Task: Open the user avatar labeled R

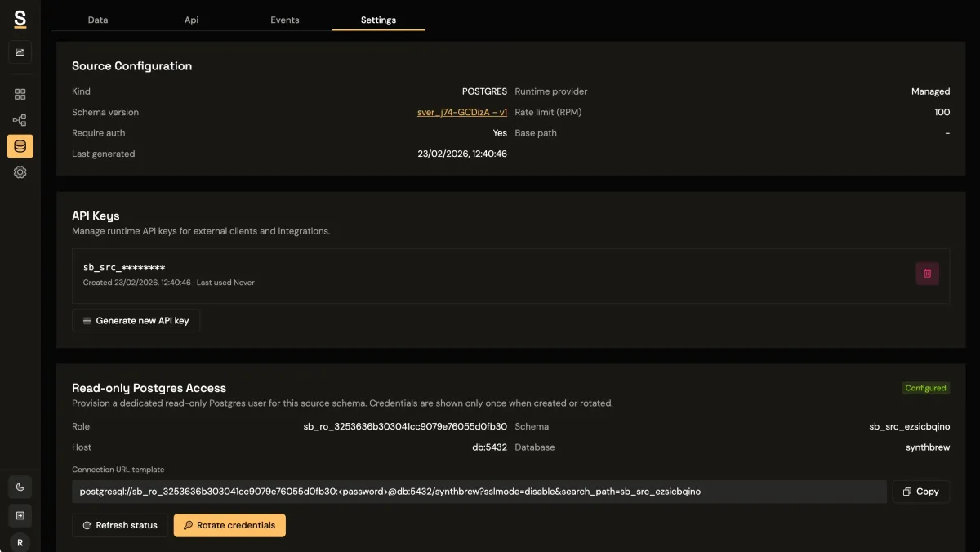Action: click(20, 542)
